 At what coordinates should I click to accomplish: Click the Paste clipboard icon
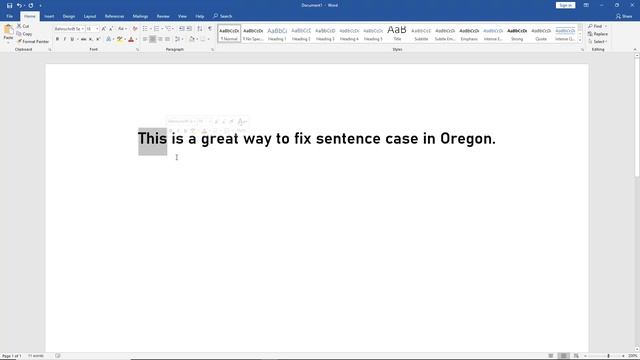(x=8, y=30)
